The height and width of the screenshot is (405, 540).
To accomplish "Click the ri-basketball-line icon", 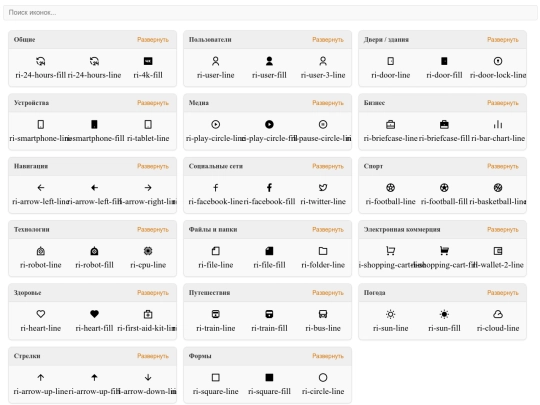I will coord(498,188).
